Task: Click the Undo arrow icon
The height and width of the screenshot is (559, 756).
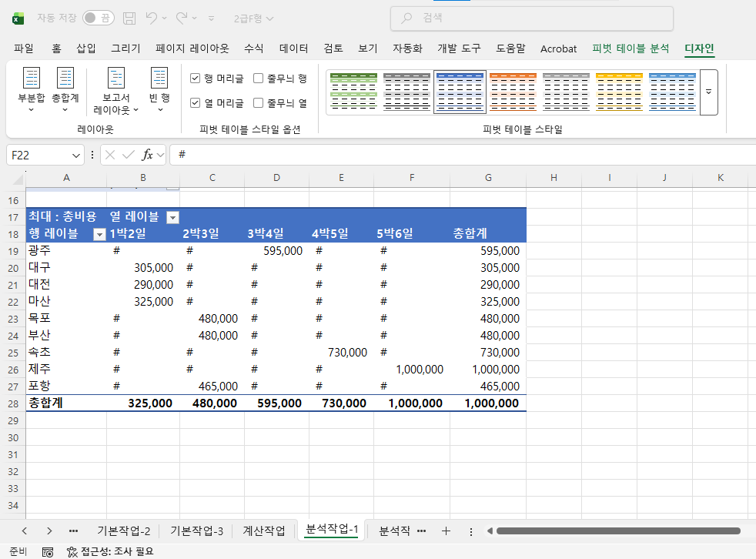Action: click(x=152, y=18)
